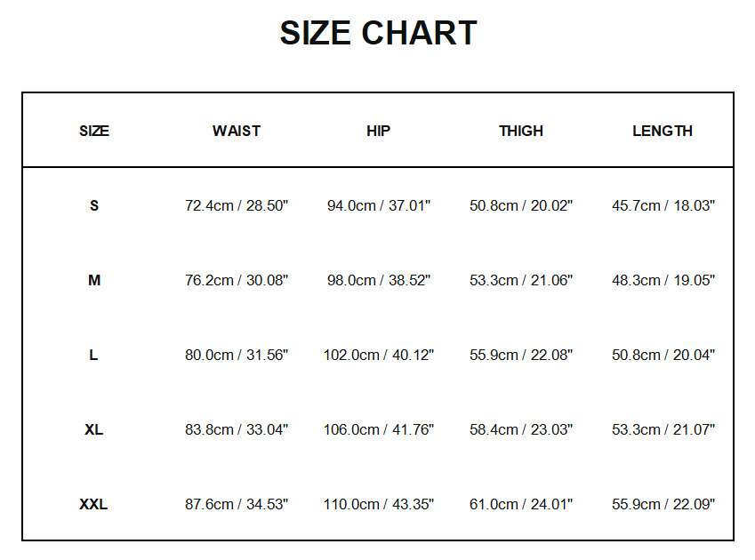
Task: Click hip value 110.0cm / 43.35"
Action: 379,504
